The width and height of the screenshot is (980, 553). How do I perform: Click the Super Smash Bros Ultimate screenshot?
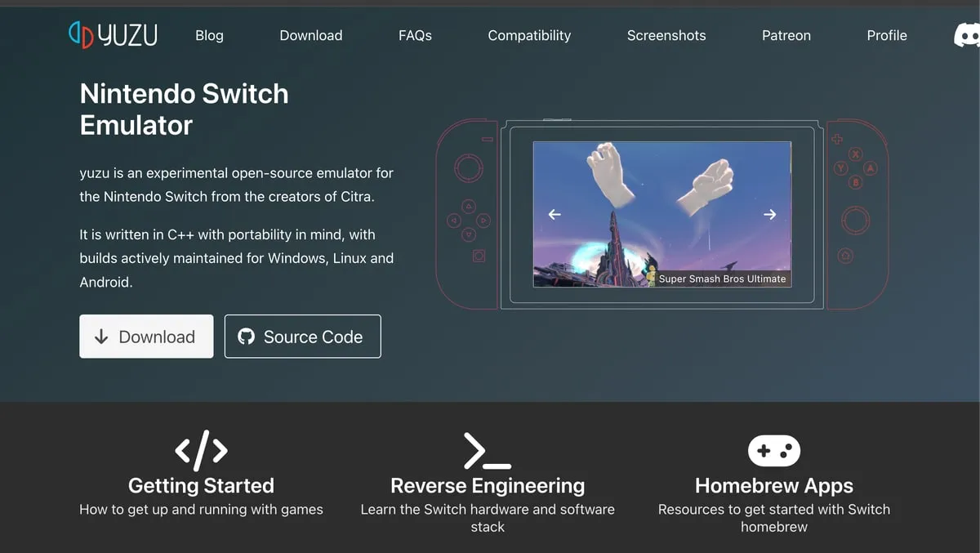[x=662, y=214]
